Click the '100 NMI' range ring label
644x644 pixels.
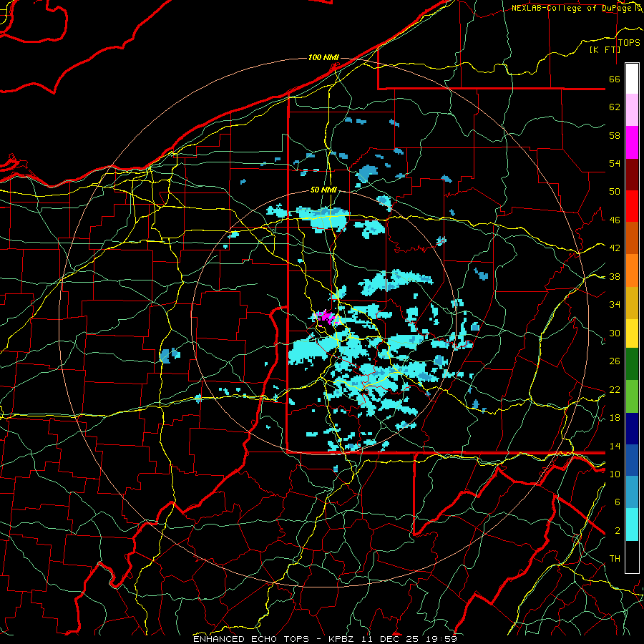[323, 57]
